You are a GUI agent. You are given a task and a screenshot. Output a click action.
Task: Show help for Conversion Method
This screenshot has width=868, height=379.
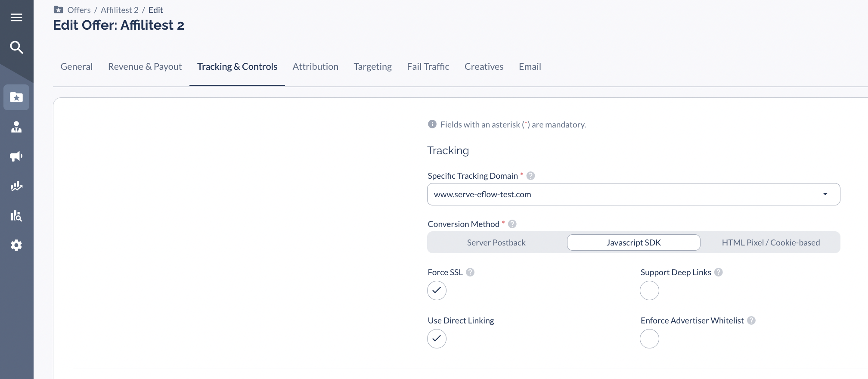pyautogui.click(x=512, y=224)
